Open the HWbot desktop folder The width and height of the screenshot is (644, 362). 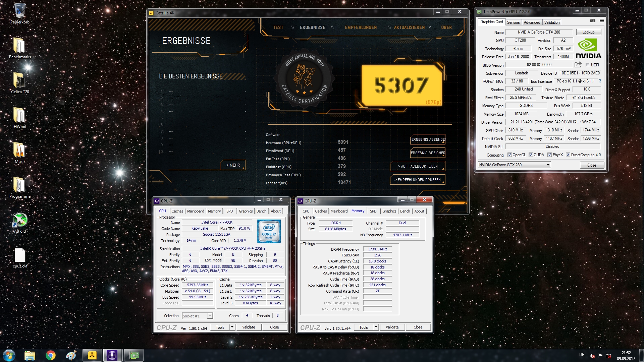[x=20, y=118]
